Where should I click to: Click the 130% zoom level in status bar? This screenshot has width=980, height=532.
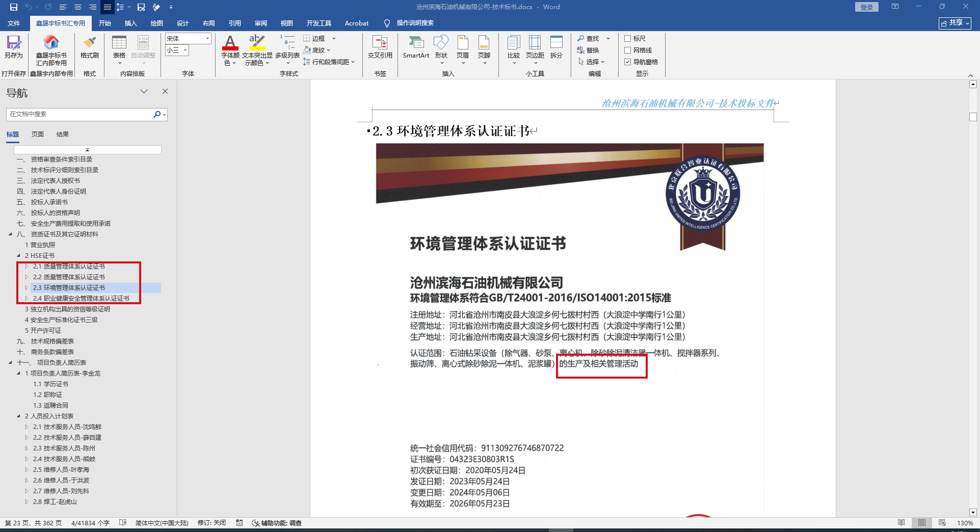click(965, 523)
